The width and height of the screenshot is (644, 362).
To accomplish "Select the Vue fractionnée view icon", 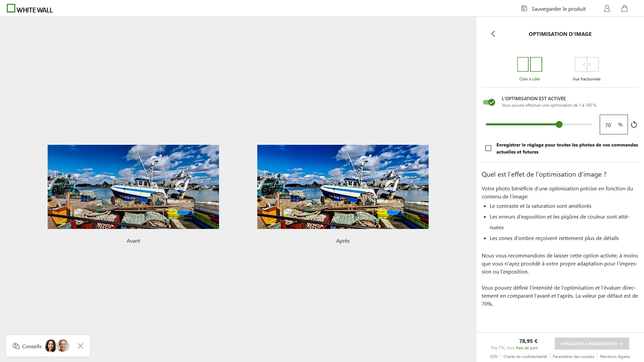I will pos(587,64).
